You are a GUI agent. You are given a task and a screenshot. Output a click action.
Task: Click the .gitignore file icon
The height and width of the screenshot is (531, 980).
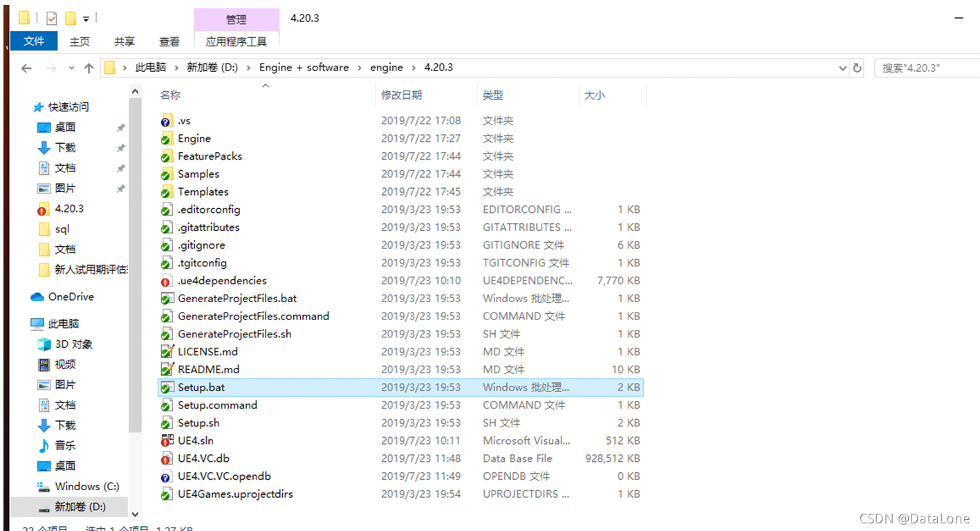tap(166, 245)
